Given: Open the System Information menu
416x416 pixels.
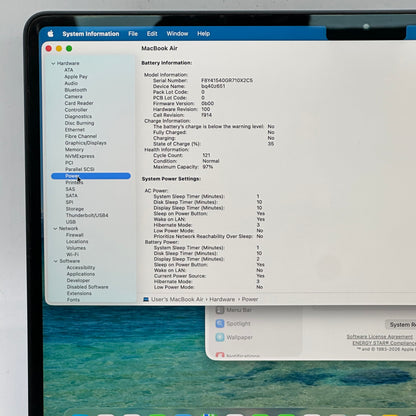Looking at the screenshot, I should 91,34.
